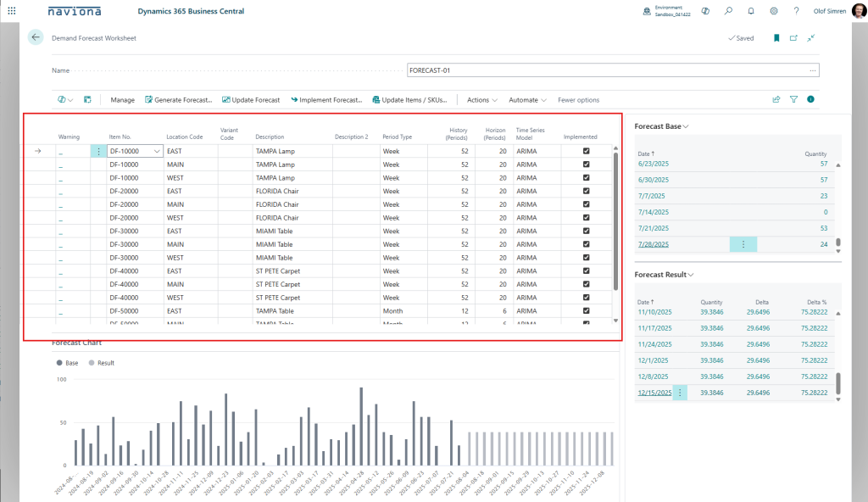Open the page in a new window

[x=793, y=38]
